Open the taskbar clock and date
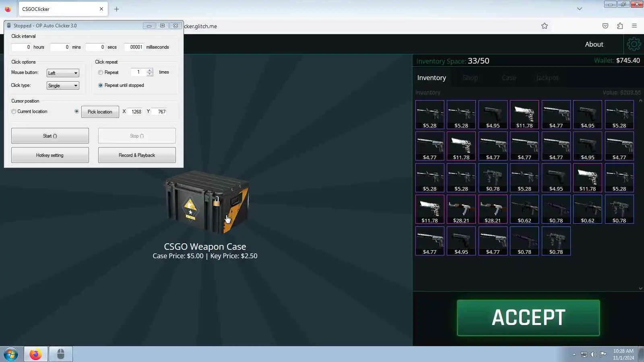This screenshot has height=362, width=644. (623, 354)
